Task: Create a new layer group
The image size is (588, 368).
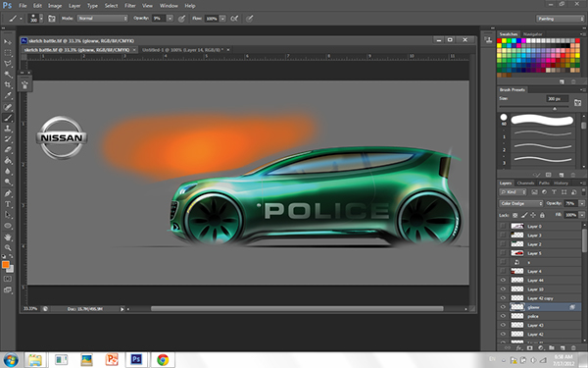Action: (551, 348)
